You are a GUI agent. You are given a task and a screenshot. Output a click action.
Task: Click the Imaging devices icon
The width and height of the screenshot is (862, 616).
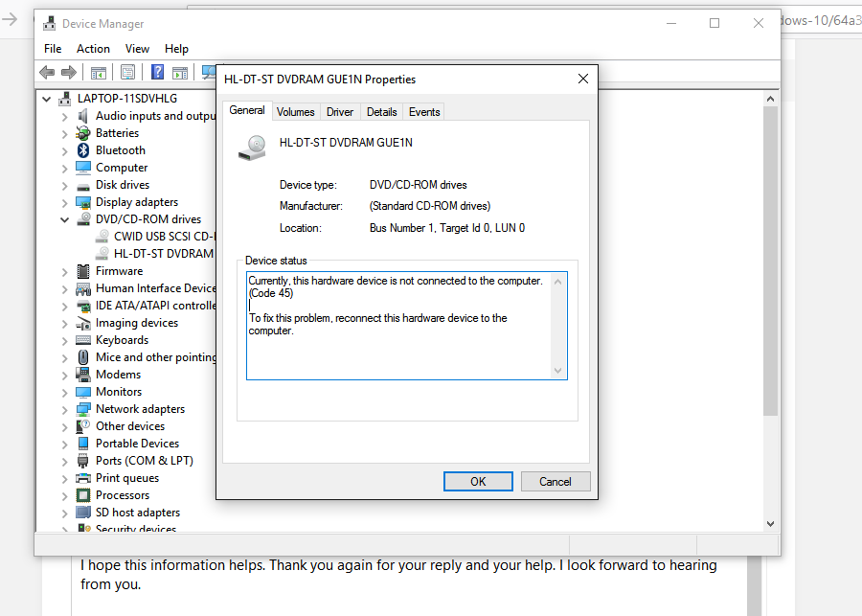83,323
